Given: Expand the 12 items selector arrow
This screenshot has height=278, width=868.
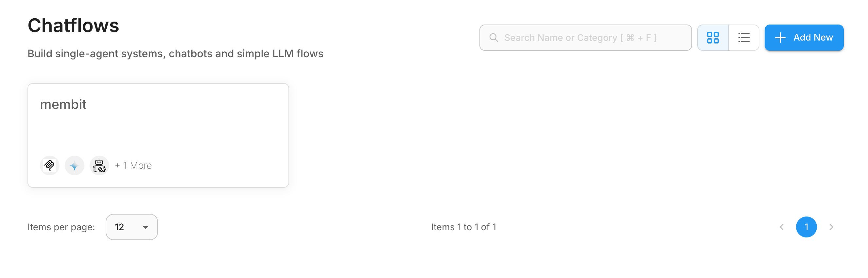Looking at the screenshot, I should pyautogui.click(x=145, y=227).
